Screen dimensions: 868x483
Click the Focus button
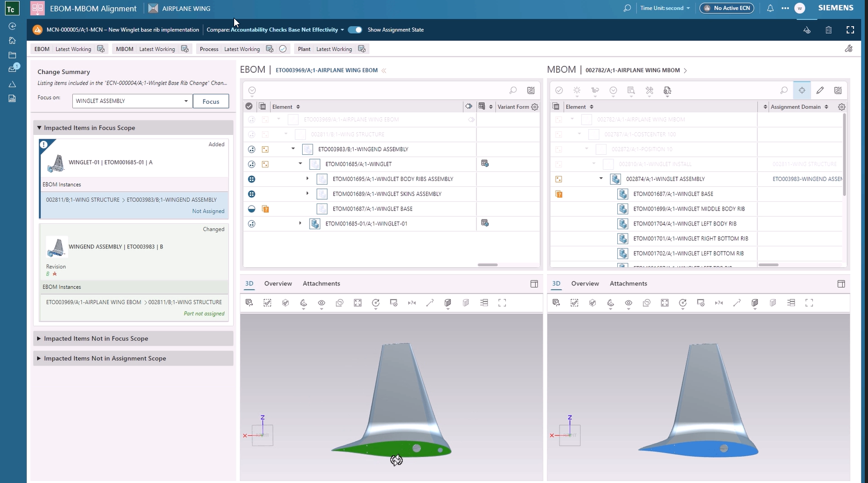coord(211,101)
